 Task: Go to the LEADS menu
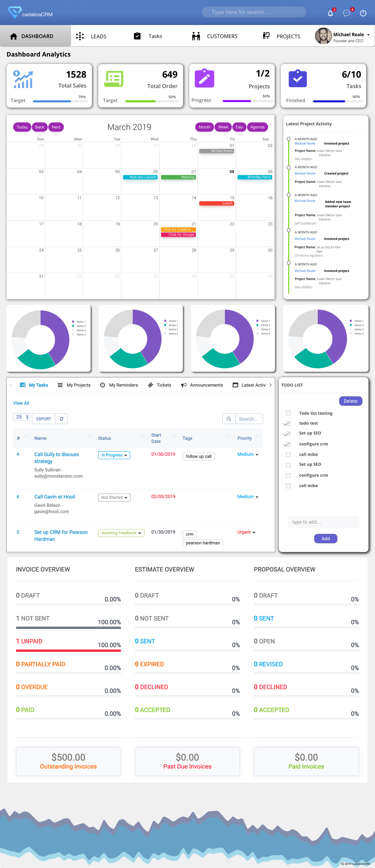pyautogui.click(x=91, y=36)
